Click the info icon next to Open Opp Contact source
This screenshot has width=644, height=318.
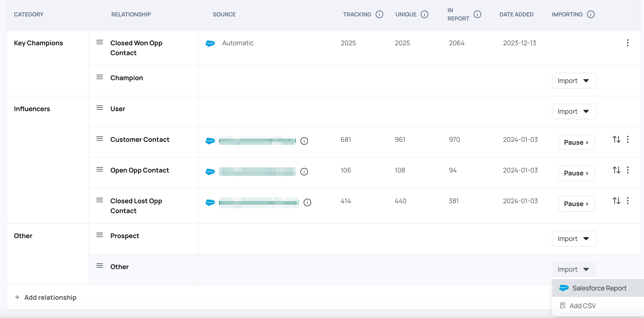(304, 172)
